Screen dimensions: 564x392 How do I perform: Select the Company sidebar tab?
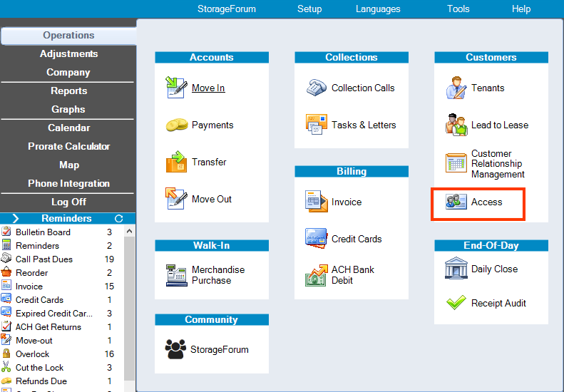68,72
